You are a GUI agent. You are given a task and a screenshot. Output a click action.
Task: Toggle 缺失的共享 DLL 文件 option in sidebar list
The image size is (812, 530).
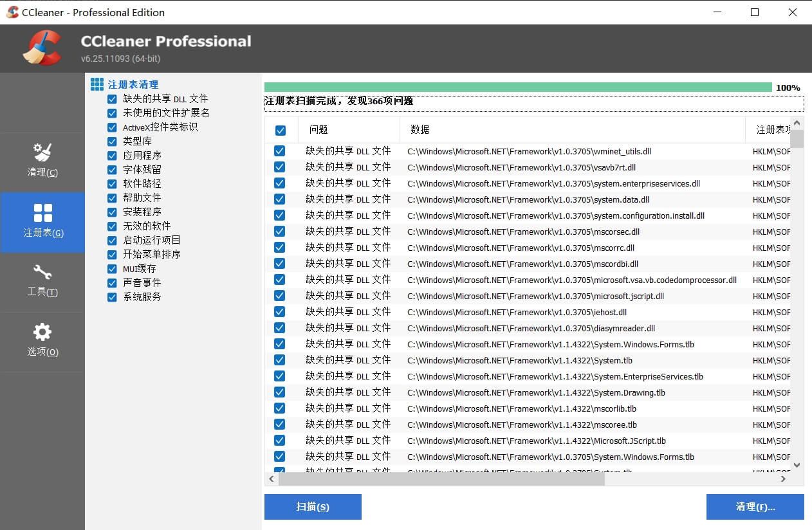(x=112, y=99)
